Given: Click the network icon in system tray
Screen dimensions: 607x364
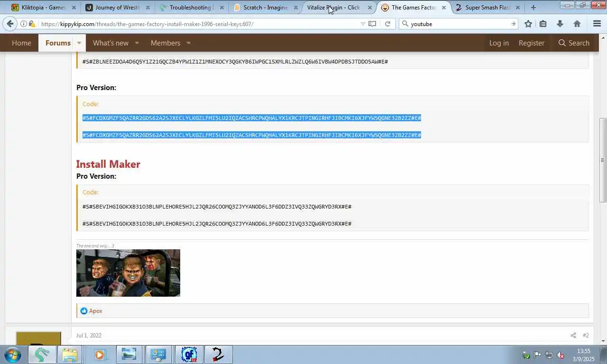Looking at the screenshot, I should pyautogui.click(x=549, y=355).
